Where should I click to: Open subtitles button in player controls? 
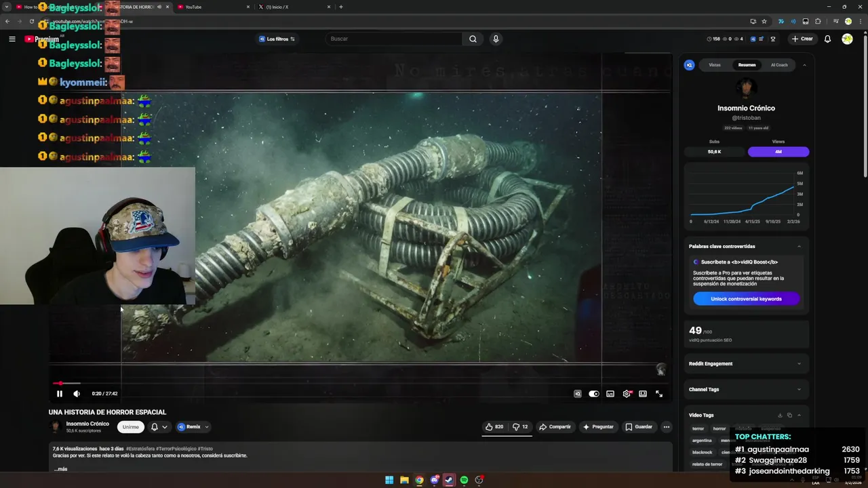pyautogui.click(x=610, y=394)
